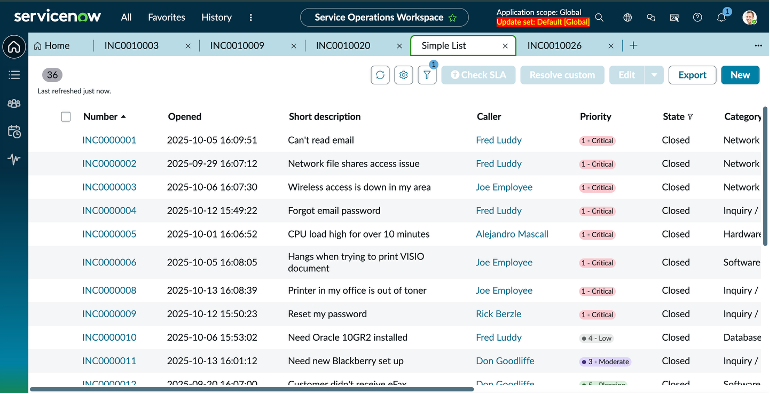Close the Simple List tab
The image size is (770, 394).
click(505, 46)
